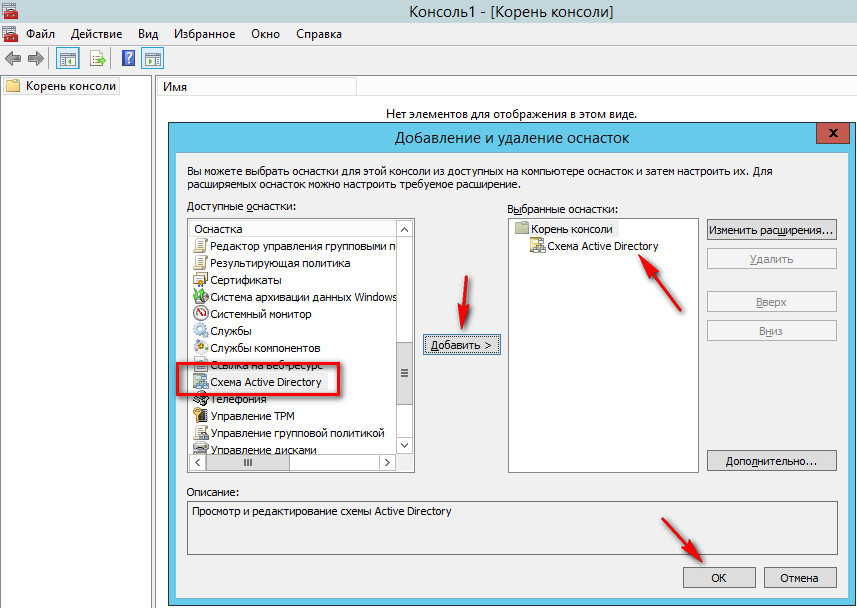Click the Forward arrow toolbar icon

pyautogui.click(x=36, y=58)
